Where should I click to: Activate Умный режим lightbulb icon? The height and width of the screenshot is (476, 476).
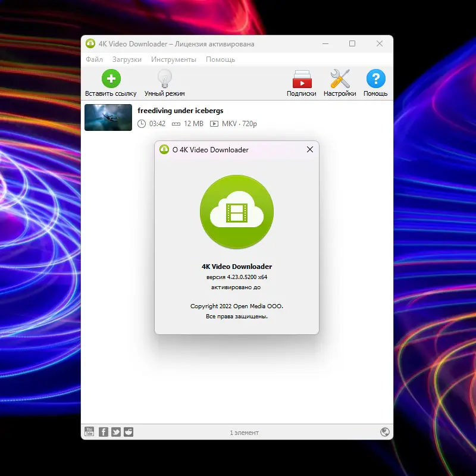coord(165,78)
